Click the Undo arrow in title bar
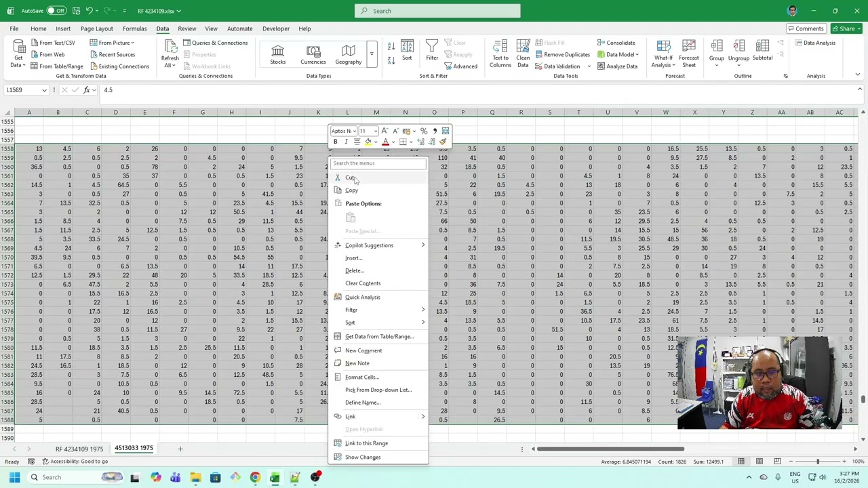The width and height of the screenshot is (868, 488). pyautogui.click(x=90, y=11)
